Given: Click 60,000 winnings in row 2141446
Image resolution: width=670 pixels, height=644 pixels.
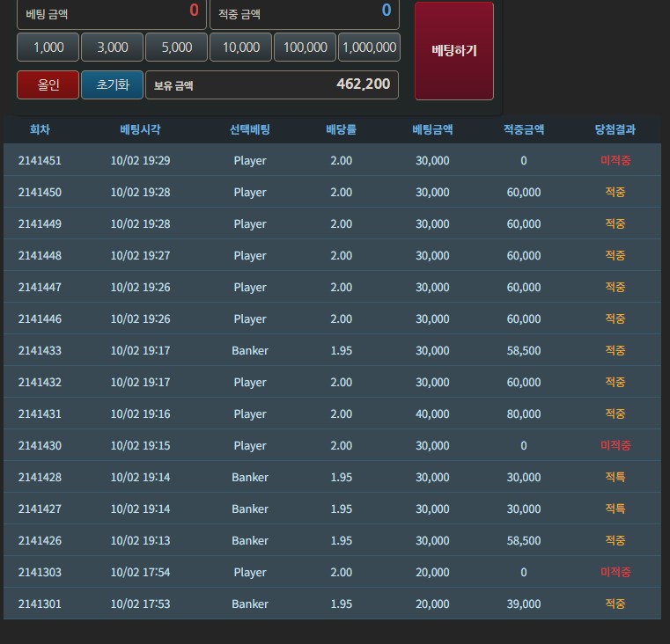Looking at the screenshot, I should click(x=524, y=319).
